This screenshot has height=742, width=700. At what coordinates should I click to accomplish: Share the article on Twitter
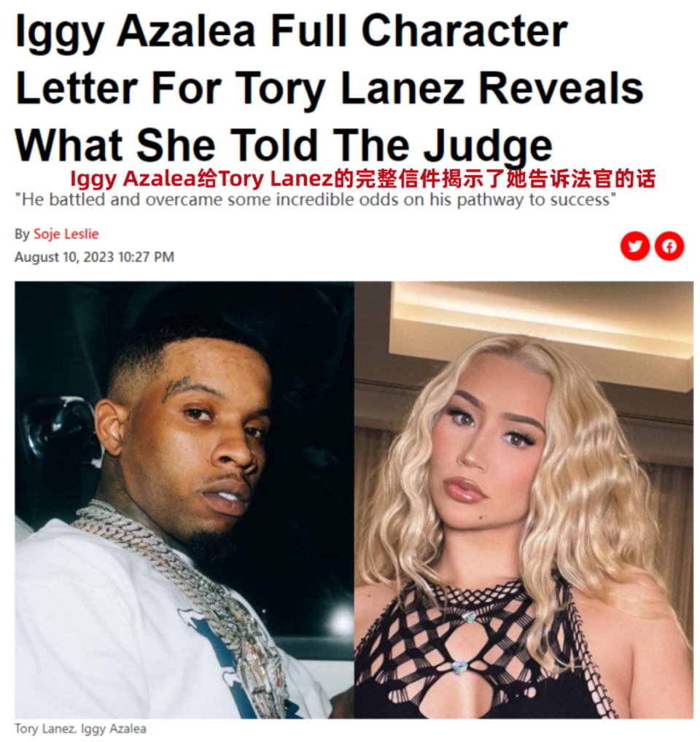point(634,246)
